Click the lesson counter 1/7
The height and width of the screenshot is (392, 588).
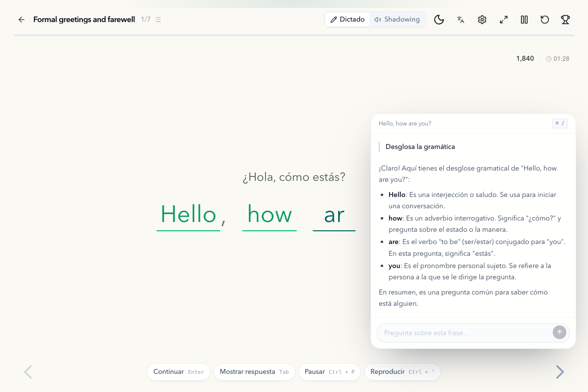[146, 20]
